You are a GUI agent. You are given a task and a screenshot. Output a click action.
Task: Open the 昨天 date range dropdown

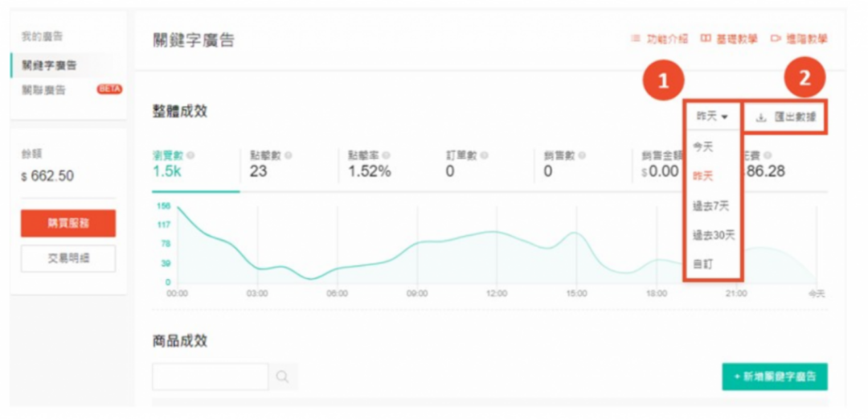point(712,117)
